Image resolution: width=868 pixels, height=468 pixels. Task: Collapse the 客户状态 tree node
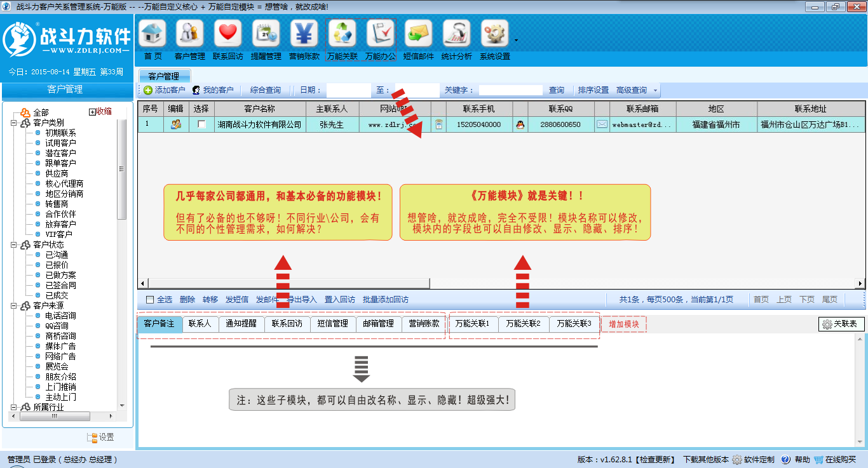point(13,244)
